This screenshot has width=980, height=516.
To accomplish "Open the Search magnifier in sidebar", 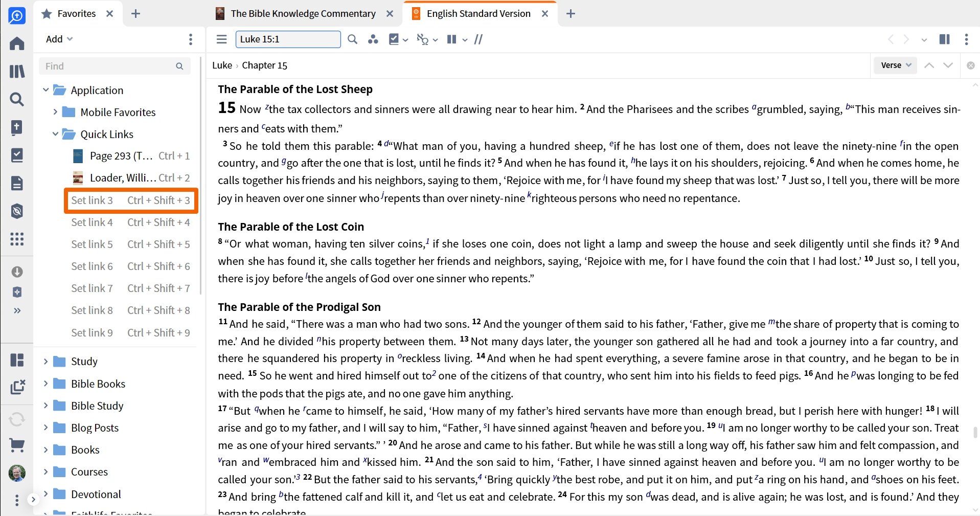I will [x=17, y=99].
